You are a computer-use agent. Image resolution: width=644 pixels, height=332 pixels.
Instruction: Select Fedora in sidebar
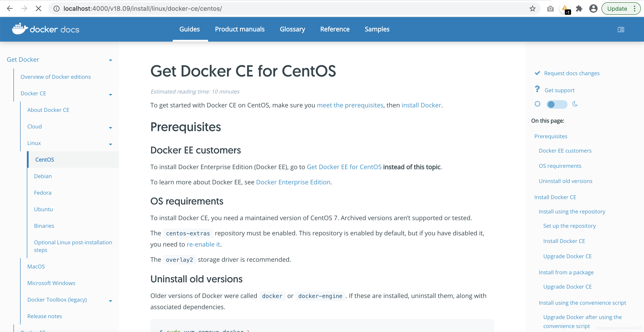pos(43,193)
